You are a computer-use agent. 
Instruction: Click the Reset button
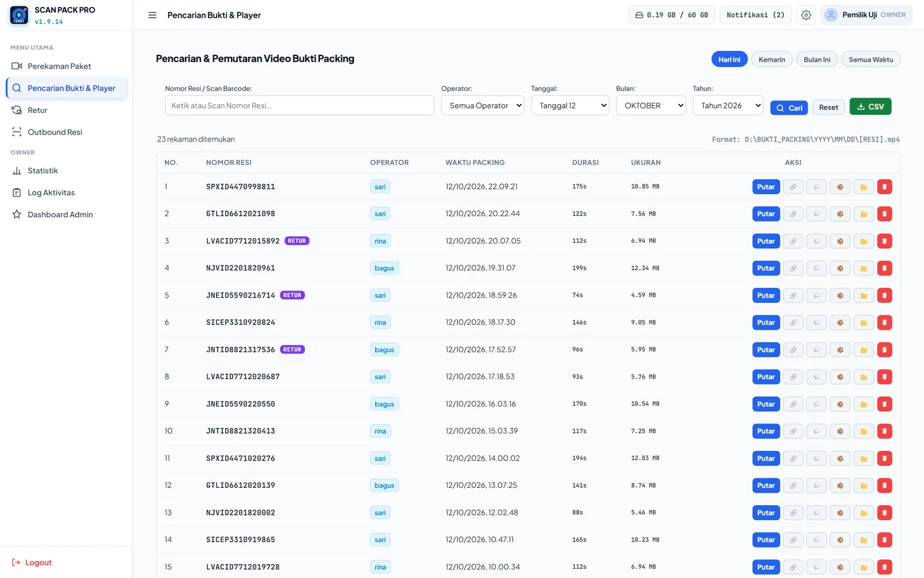[x=828, y=108]
